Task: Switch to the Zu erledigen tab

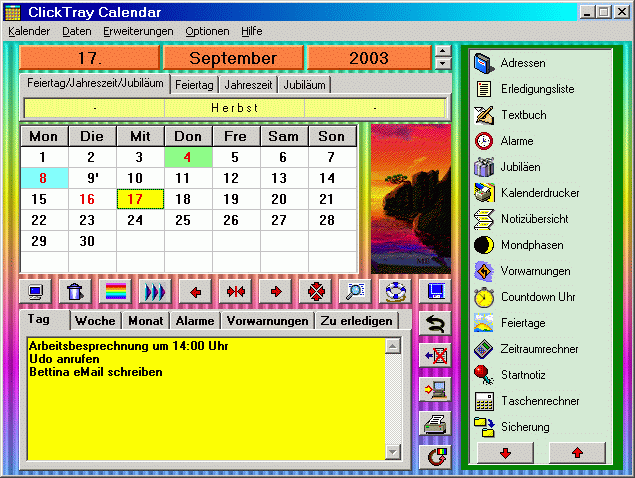Action: coord(356,321)
